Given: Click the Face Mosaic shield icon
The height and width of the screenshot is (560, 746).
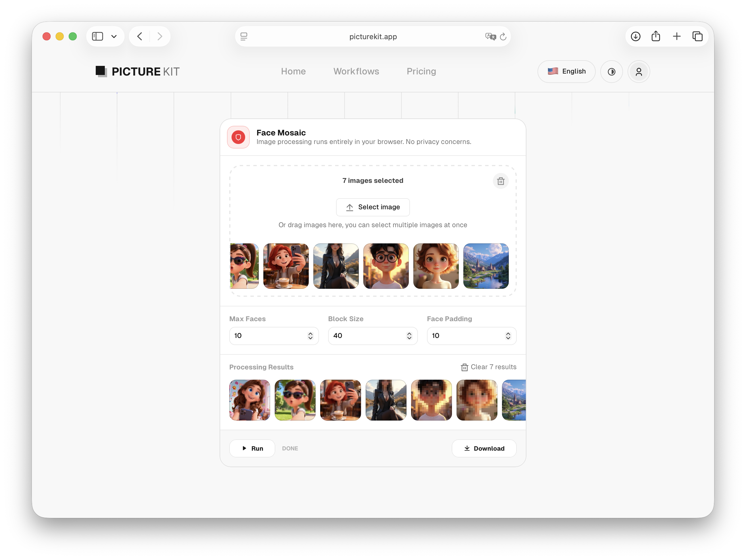Looking at the screenshot, I should pyautogui.click(x=238, y=137).
